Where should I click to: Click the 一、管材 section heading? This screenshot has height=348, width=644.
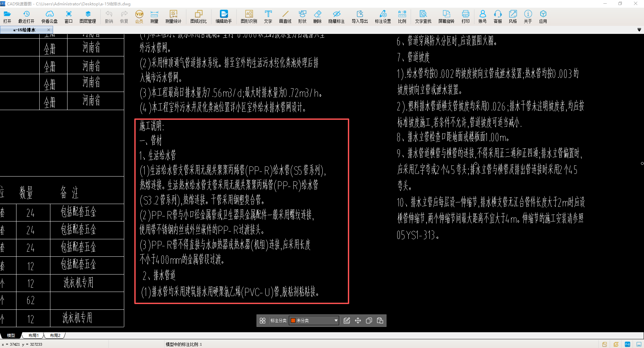151,140
